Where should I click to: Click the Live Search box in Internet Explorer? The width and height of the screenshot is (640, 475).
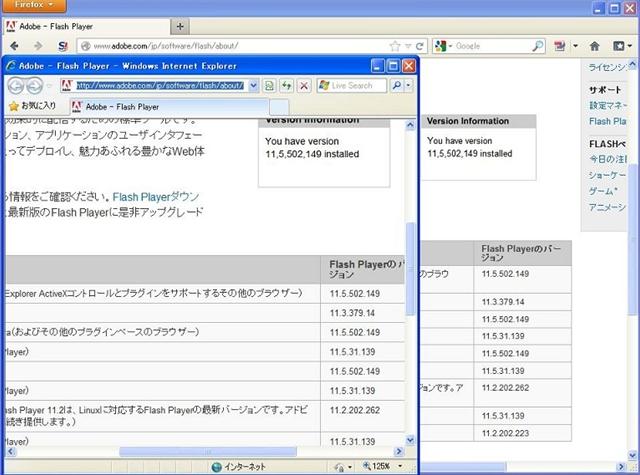(352, 86)
